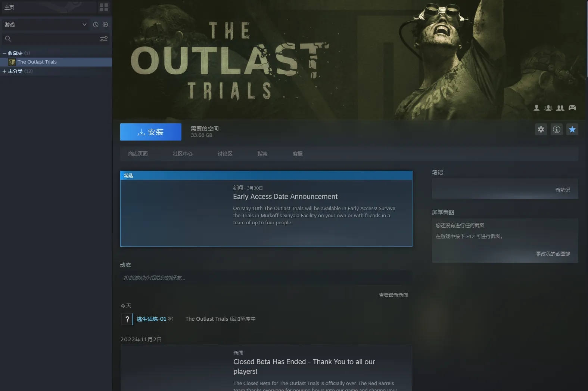Open the advanced filter settings icon
588x391 pixels.
point(104,39)
